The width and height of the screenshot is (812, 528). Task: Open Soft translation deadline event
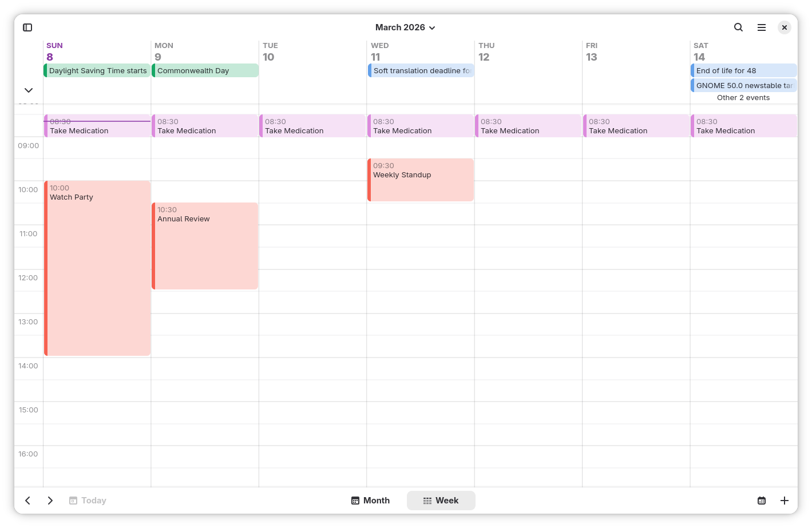(421, 71)
